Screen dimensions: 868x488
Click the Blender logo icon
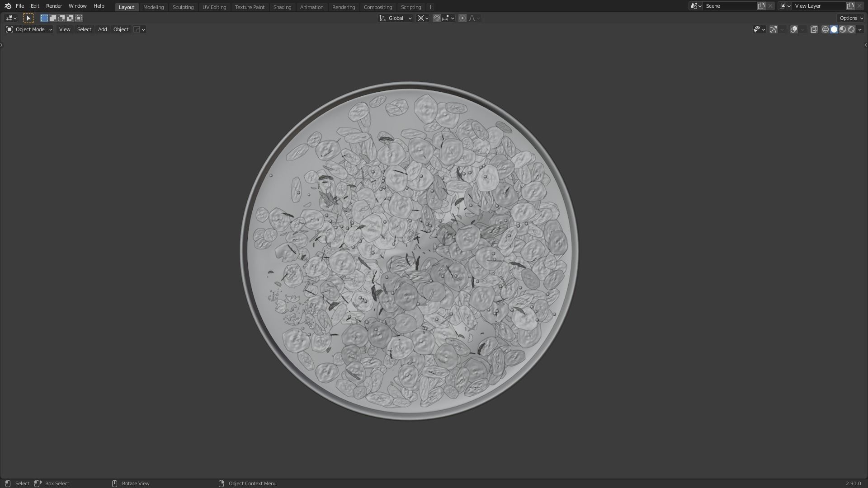[8, 6]
